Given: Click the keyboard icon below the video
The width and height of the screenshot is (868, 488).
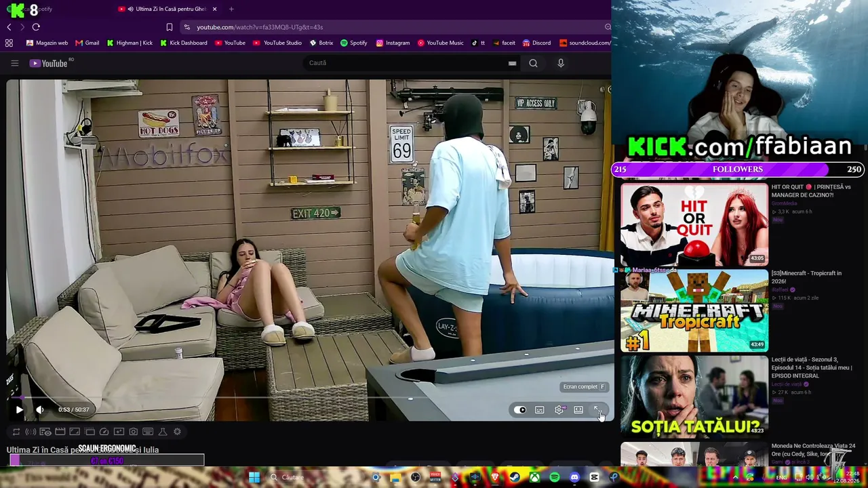Looking at the screenshot, I should pos(148,432).
